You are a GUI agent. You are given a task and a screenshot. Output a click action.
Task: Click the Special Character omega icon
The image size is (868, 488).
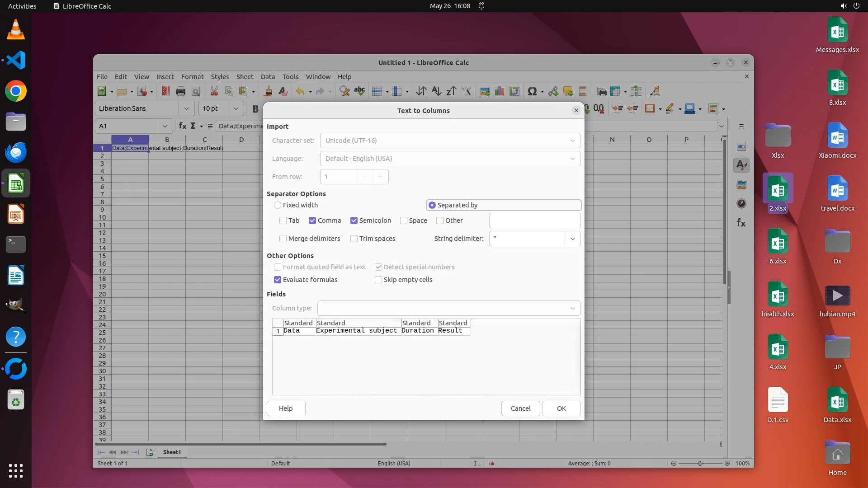532,91
